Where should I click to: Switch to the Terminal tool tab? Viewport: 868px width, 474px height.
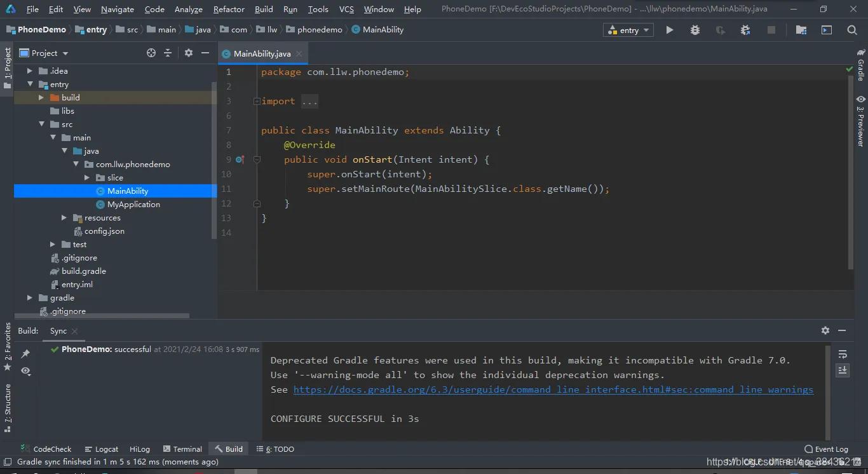[182, 449]
